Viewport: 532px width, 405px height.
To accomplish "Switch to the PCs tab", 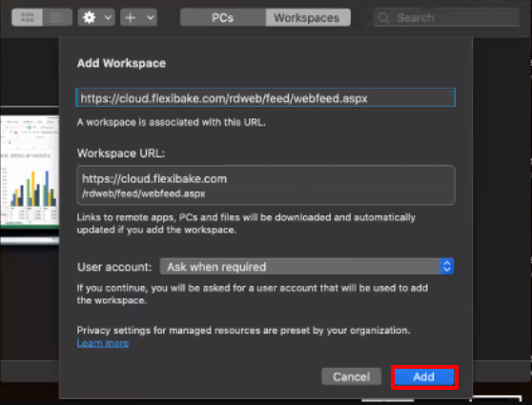I will (x=222, y=17).
